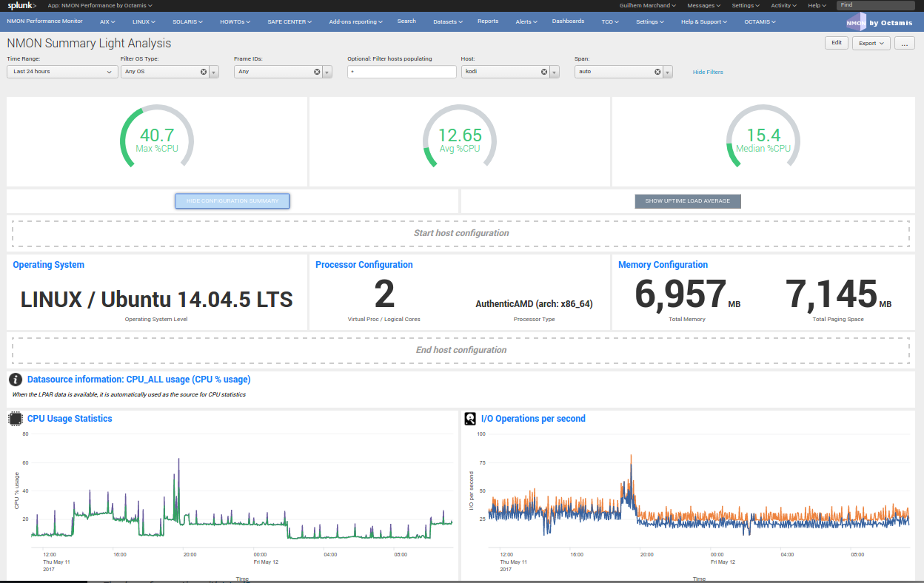Clear the kodi Host selection
Image resolution: width=924 pixels, height=583 pixels.
click(543, 72)
